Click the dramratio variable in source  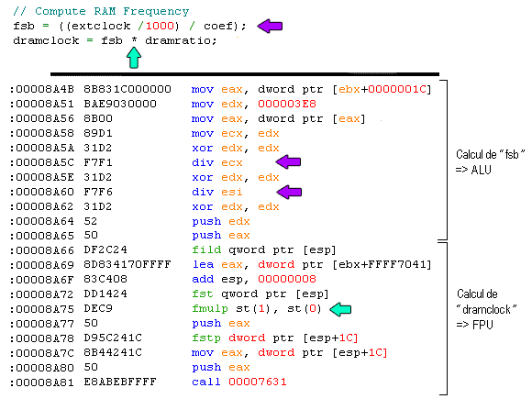[x=181, y=40]
